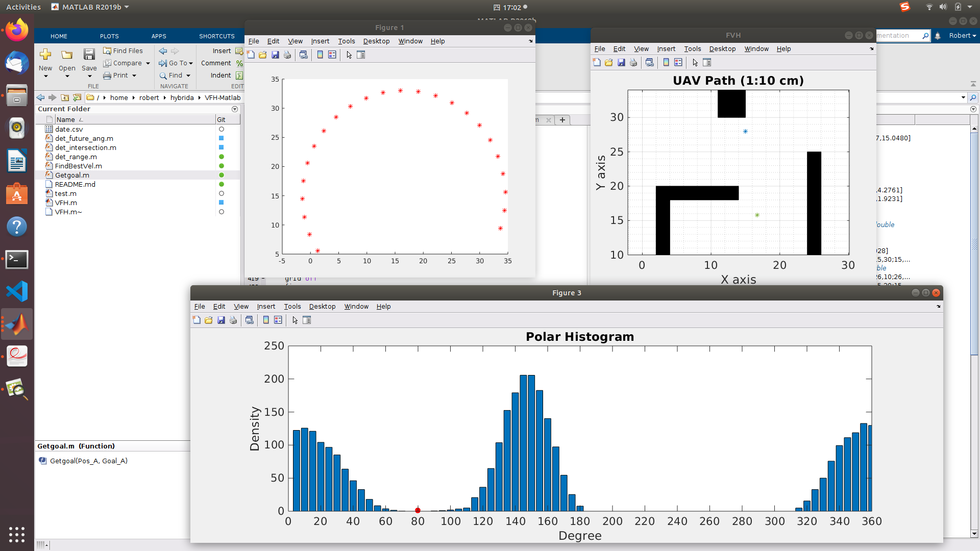Click Save icon in Figure 1 toolbar
Screen dimensions: 980x551
275,55
